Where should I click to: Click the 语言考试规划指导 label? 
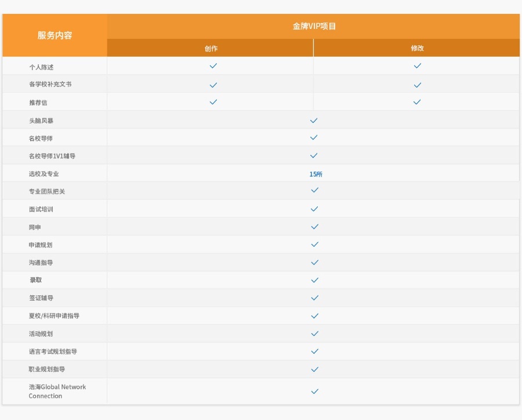pos(53,352)
